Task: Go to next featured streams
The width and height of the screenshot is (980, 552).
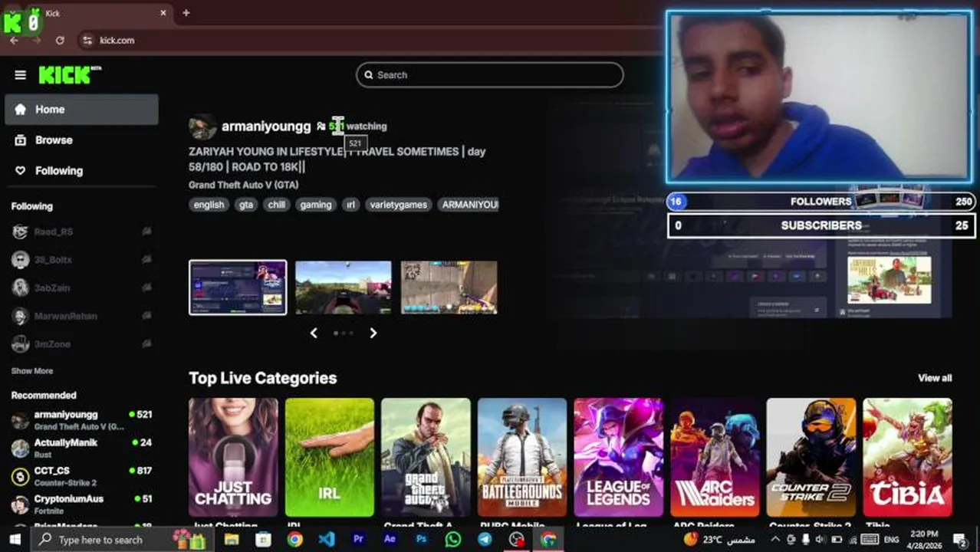Action: pyautogui.click(x=373, y=333)
